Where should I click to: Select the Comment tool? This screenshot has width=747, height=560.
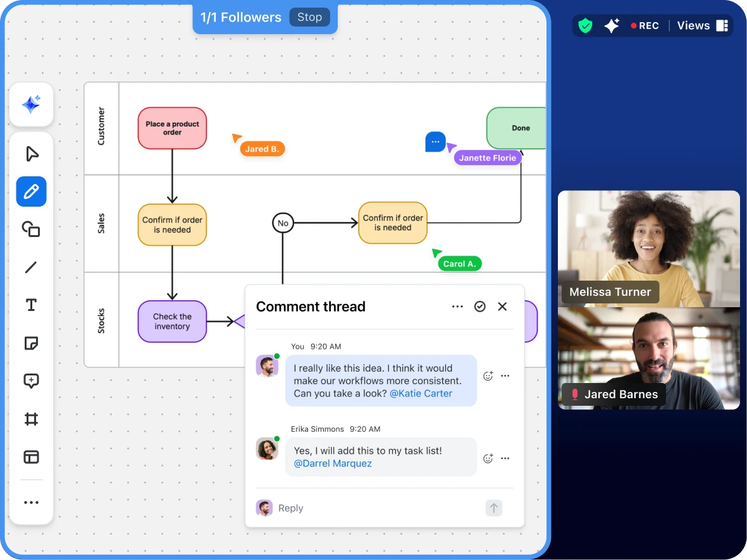[x=31, y=381]
